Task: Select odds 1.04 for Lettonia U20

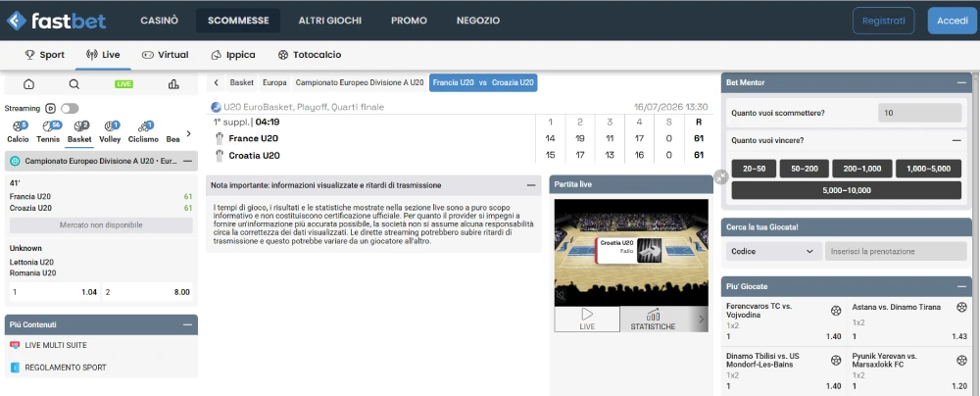Action: [54, 292]
